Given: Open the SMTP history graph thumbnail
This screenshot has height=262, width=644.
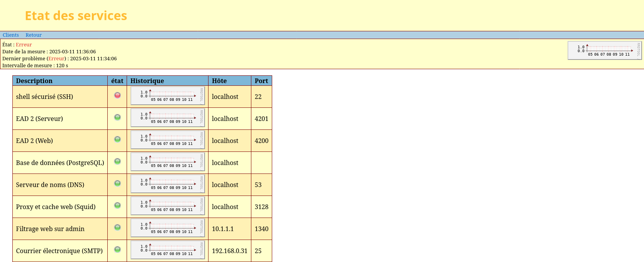Looking at the screenshot, I should point(168,250).
